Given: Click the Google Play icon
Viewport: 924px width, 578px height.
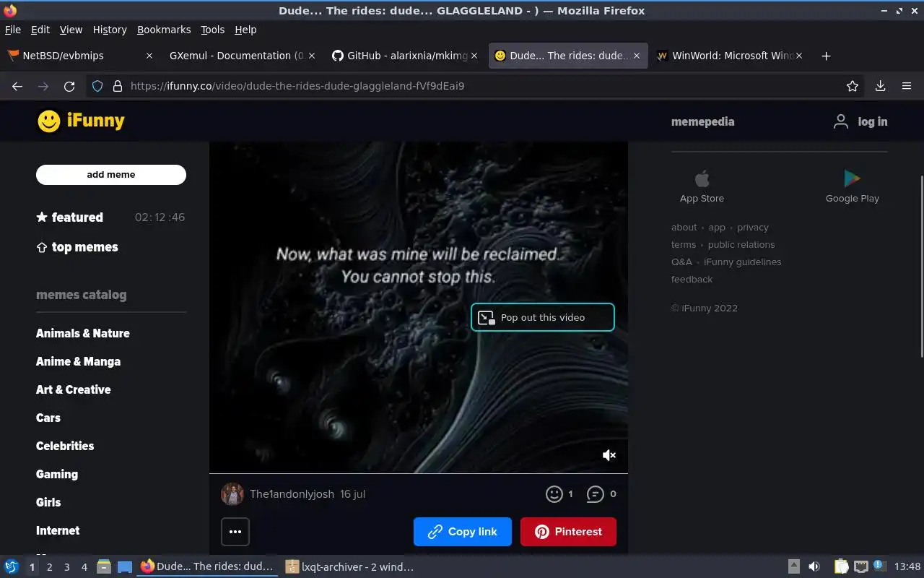Looking at the screenshot, I should point(852,178).
